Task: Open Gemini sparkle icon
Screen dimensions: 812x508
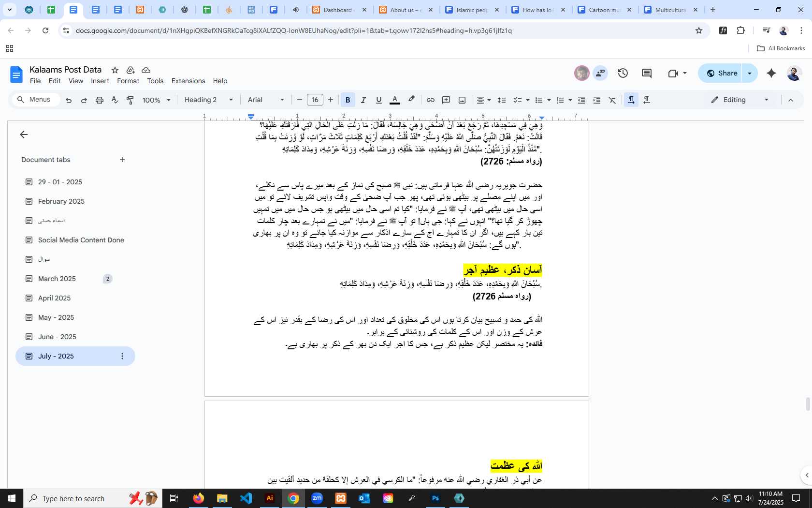Action: click(x=771, y=73)
